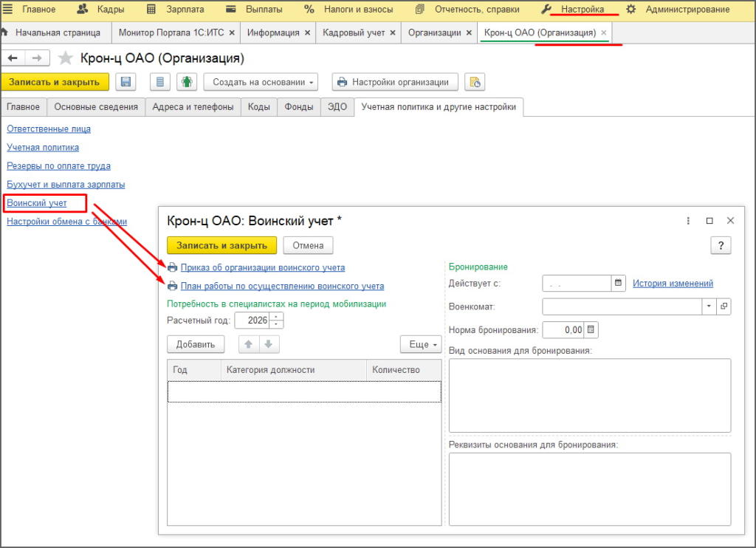Viewport: 756px width, 548px height.
Task: Open Приказ об организации воинского учета link
Action: (x=262, y=267)
